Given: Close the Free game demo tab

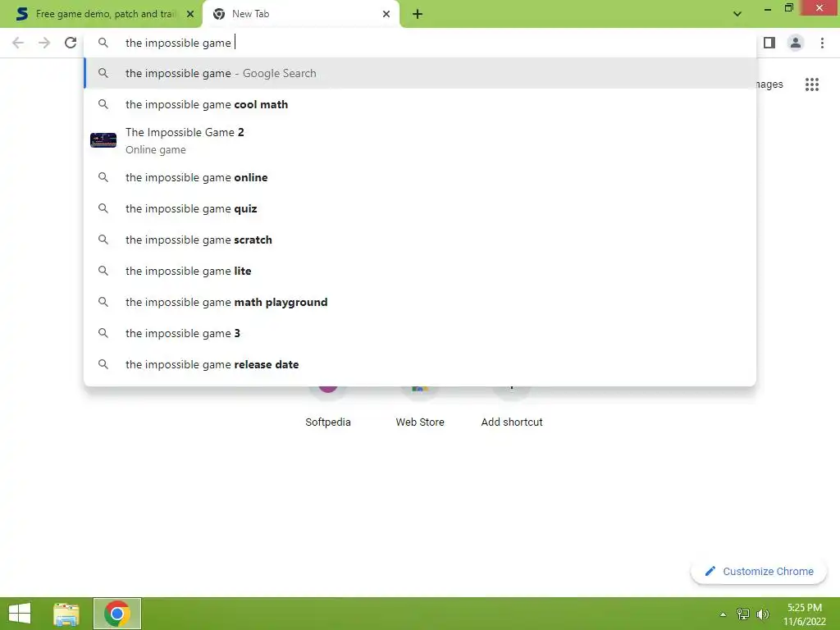Looking at the screenshot, I should [x=189, y=14].
